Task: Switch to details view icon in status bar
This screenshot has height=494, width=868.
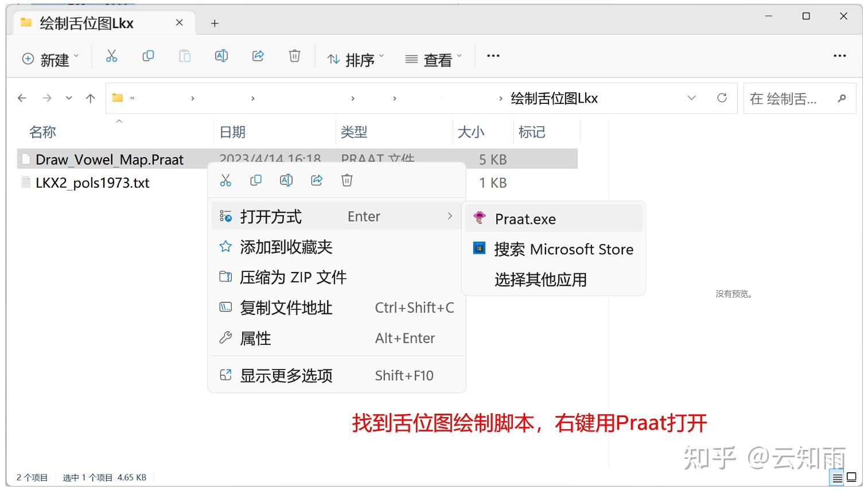Action: (838, 477)
